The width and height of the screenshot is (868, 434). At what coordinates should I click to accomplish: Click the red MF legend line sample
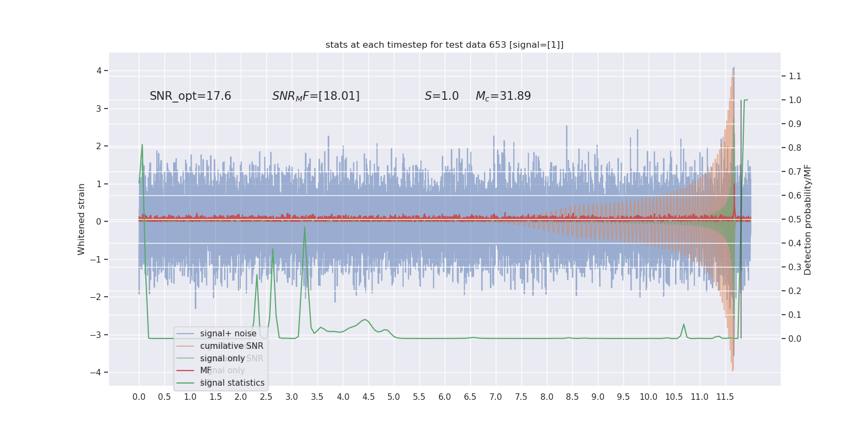[186, 371]
